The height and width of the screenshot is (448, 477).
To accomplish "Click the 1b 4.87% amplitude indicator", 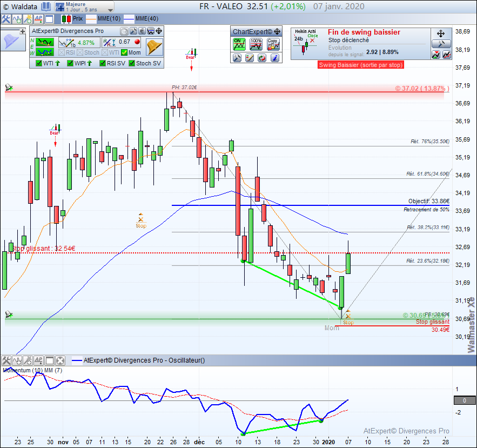I will tap(79, 43).
